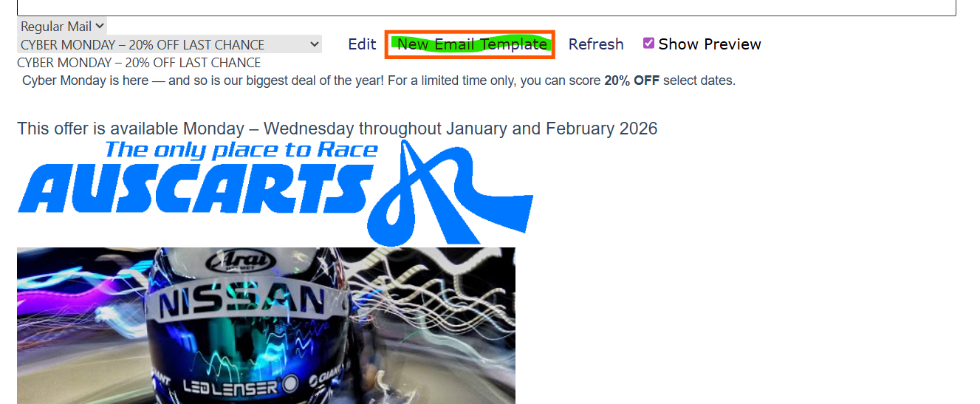
Task: Click the NISSAN banner on the helmet
Action: pos(242,301)
